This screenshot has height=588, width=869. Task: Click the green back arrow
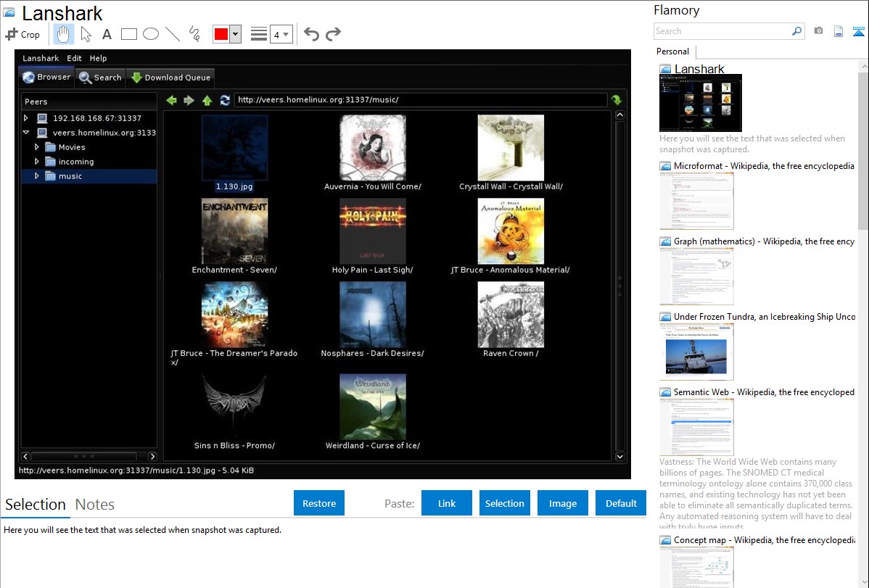171,100
